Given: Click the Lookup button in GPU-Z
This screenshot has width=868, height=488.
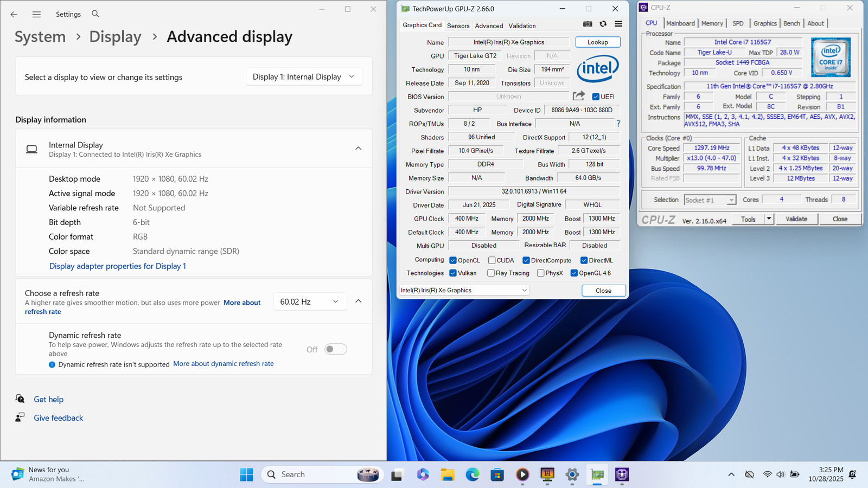Looking at the screenshot, I should [597, 42].
